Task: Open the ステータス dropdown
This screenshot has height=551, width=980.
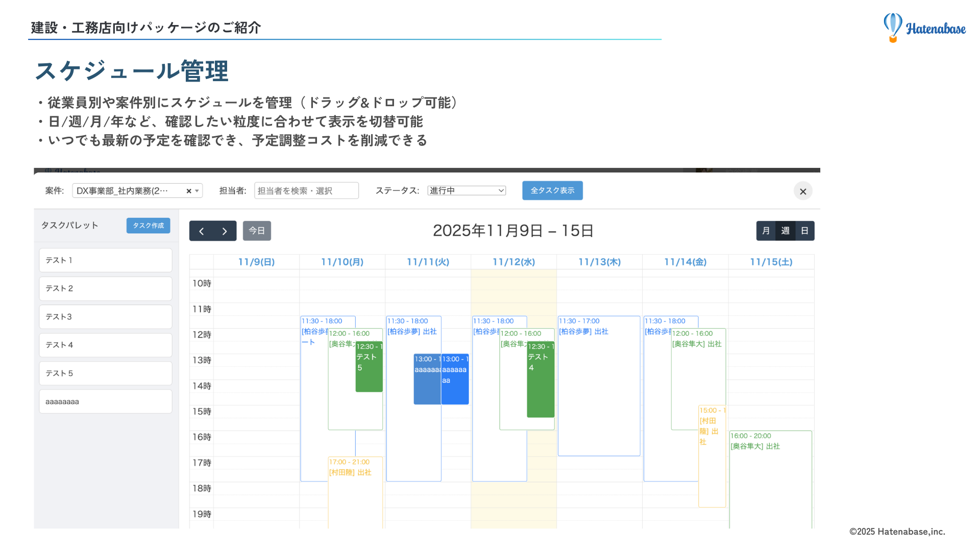Action: 465,190
